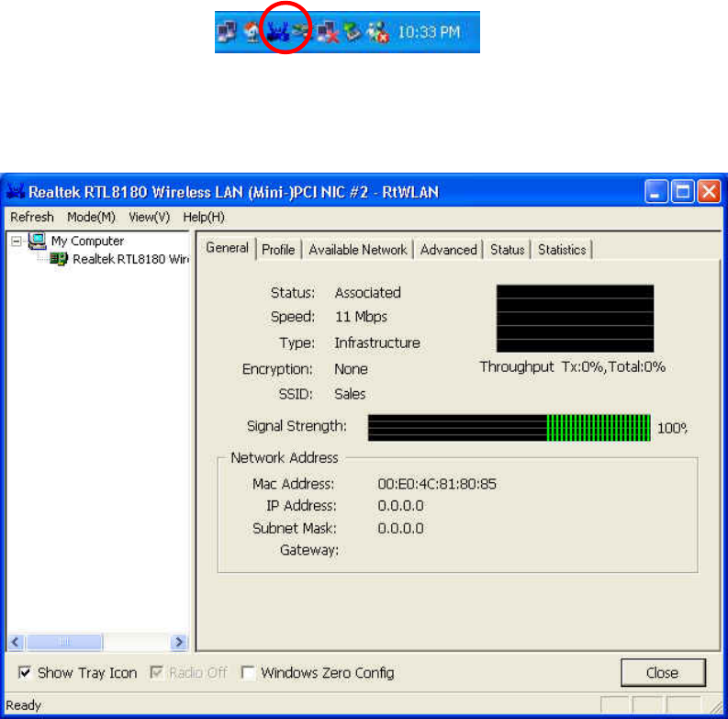
Task: Open the RtWLAN tray icon
Action: [x=278, y=32]
